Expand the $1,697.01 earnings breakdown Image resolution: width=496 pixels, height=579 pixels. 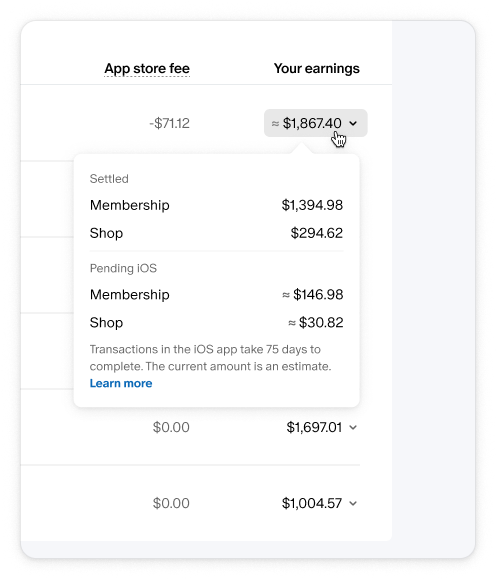(x=321, y=427)
